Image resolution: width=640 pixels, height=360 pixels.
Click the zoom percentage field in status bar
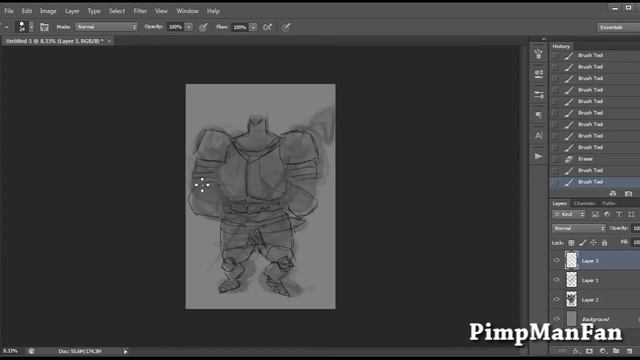(11, 351)
